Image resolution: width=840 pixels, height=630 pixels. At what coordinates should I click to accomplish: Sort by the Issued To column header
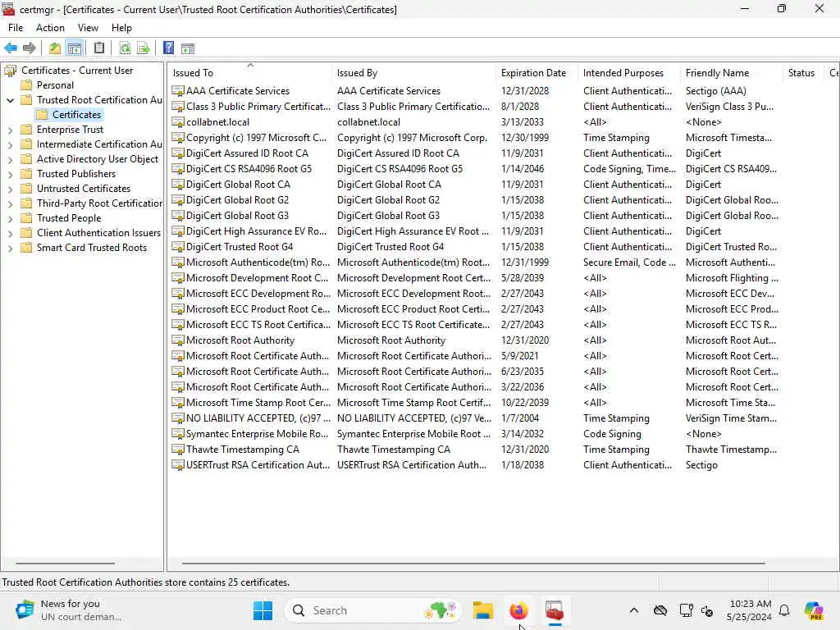249,73
